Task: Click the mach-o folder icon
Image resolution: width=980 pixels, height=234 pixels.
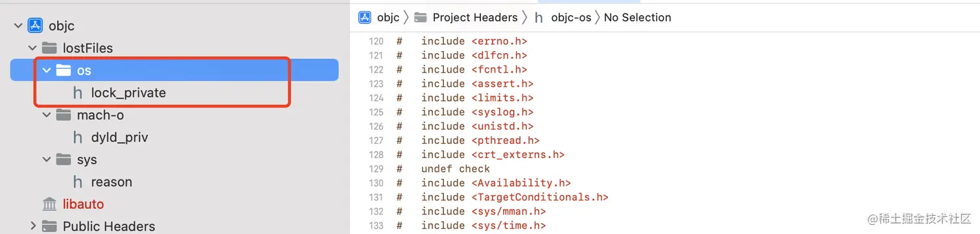Action: tap(64, 115)
